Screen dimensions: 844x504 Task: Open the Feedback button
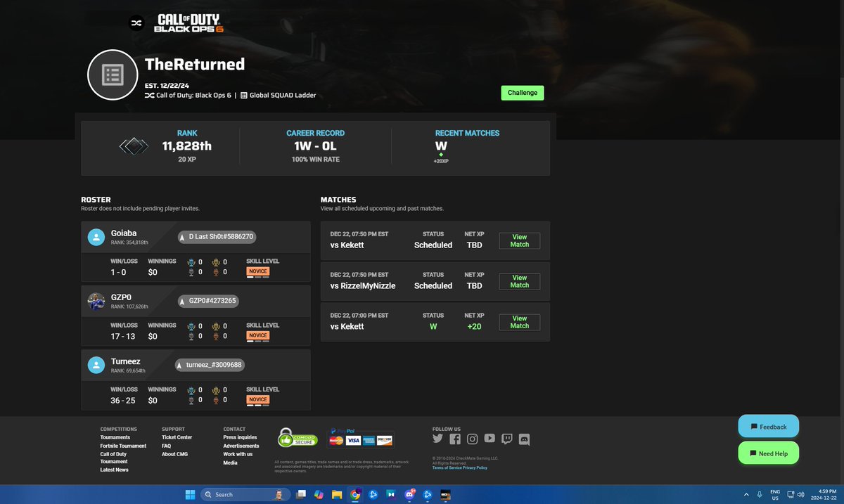pos(769,427)
